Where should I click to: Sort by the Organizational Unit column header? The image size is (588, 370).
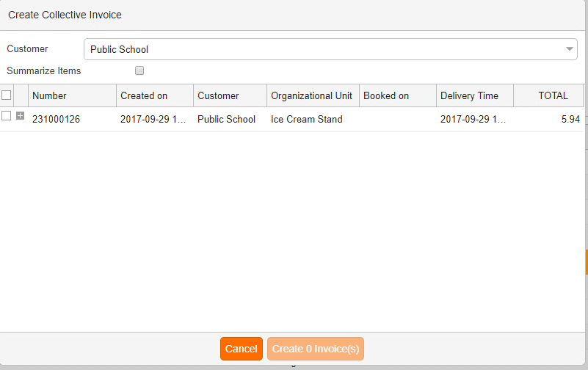pos(313,95)
